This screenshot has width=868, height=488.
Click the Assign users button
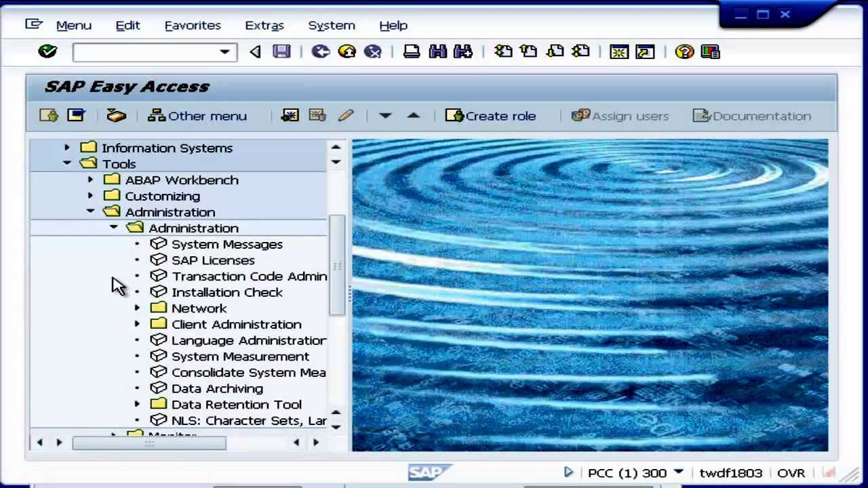pyautogui.click(x=620, y=116)
